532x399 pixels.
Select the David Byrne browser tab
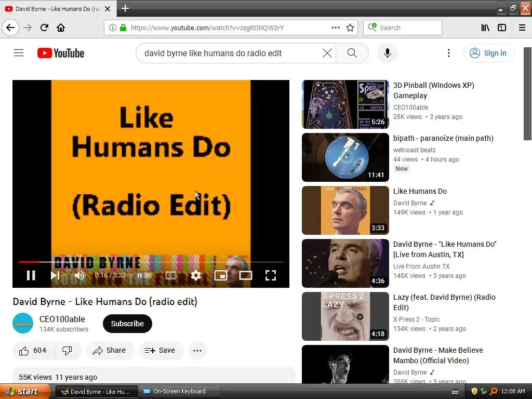pos(58,8)
